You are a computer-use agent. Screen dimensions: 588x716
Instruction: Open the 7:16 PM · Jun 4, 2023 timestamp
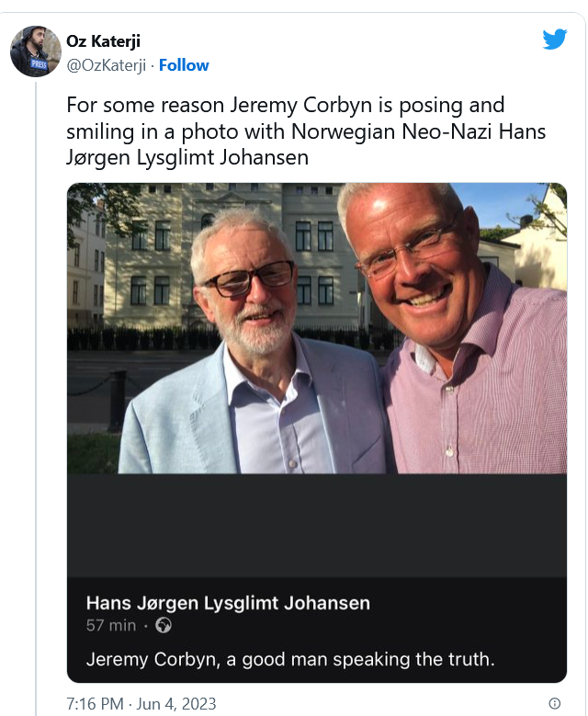141,704
